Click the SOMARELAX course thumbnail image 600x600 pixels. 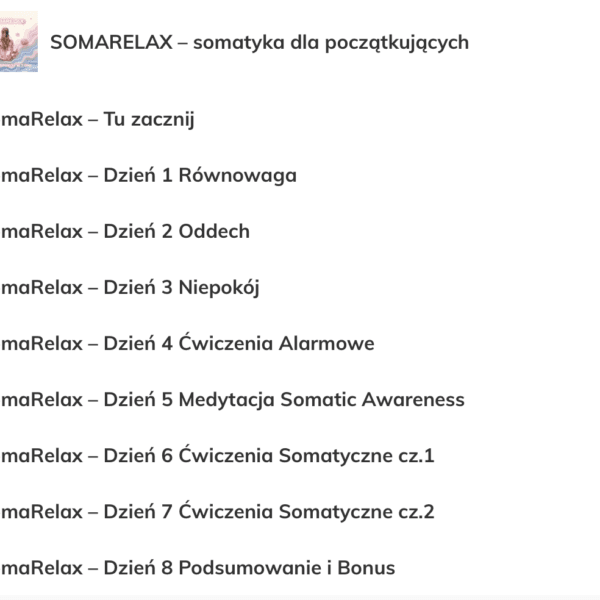coord(19,42)
